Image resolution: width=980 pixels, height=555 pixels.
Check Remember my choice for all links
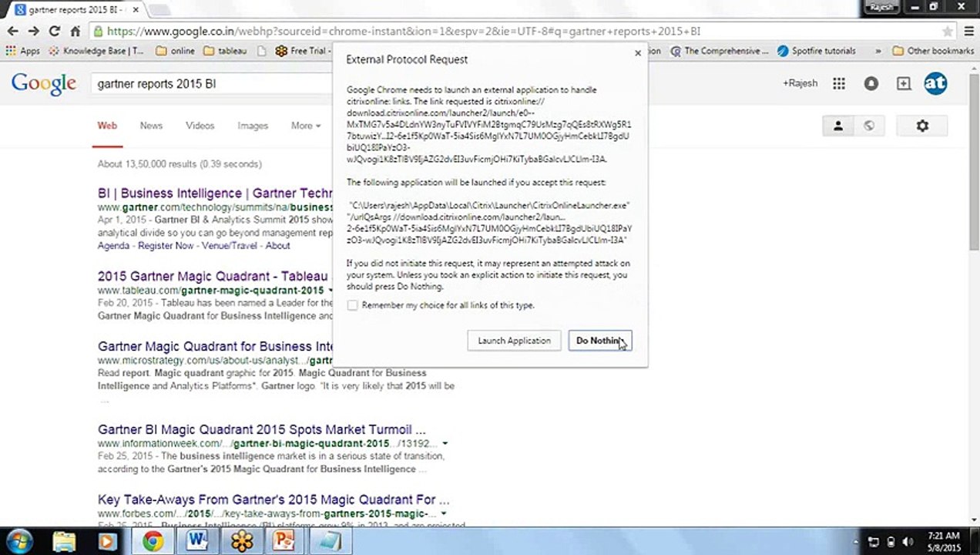[353, 305]
